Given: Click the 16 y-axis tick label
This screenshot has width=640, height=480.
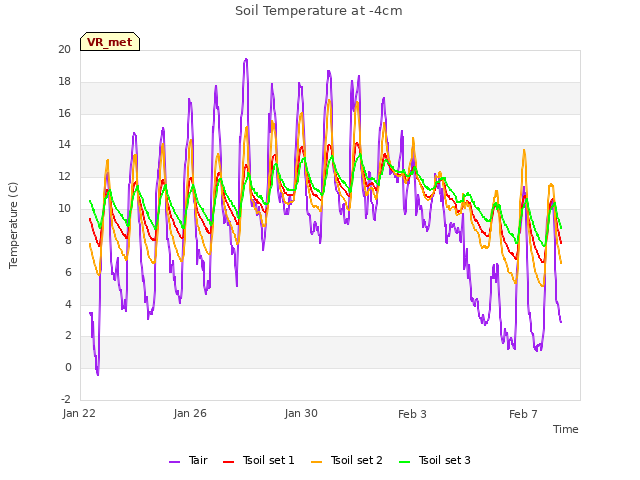Looking at the screenshot, I should 64,113.
